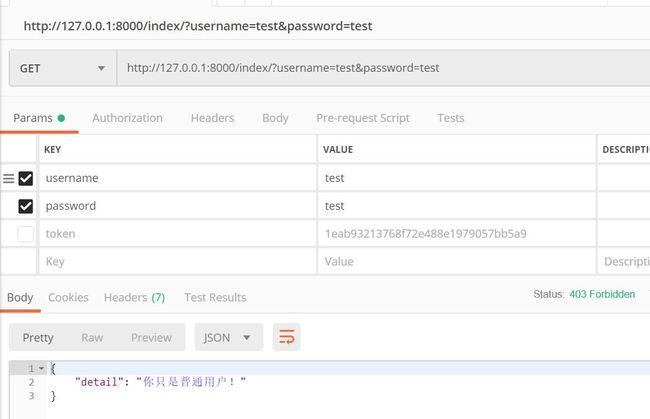Image resolution: width=650 pixels, height=419 pixels.
Task: Uncheck the password parameter checkbox
Action: click(x=26, y=206)
